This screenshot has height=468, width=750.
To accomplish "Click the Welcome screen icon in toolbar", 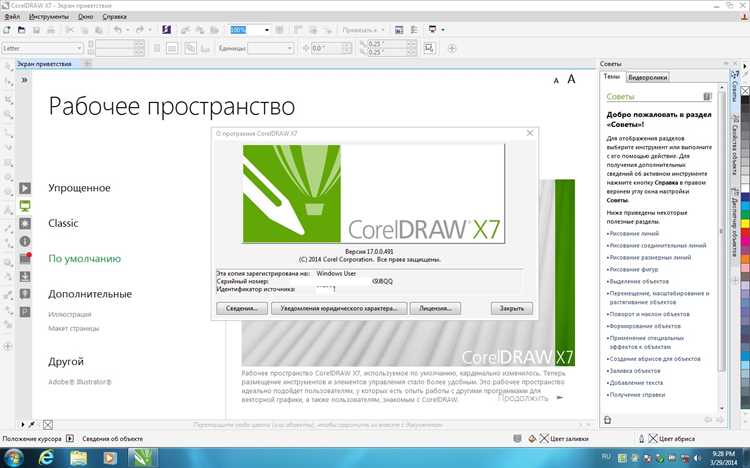I will 399,30.
